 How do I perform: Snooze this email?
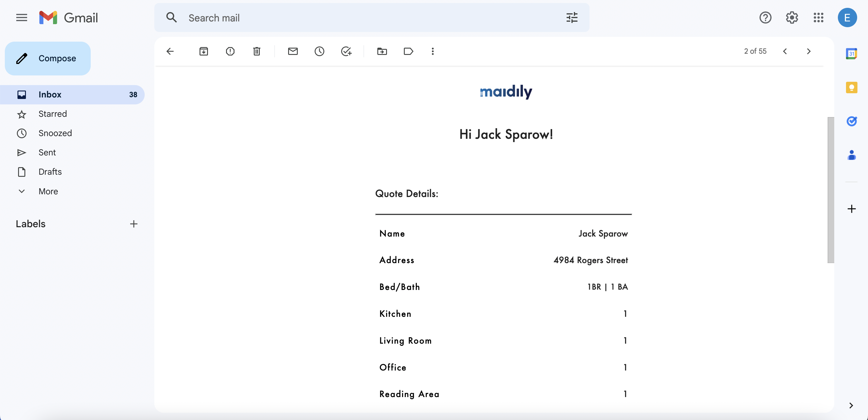[x=319, y=51]
